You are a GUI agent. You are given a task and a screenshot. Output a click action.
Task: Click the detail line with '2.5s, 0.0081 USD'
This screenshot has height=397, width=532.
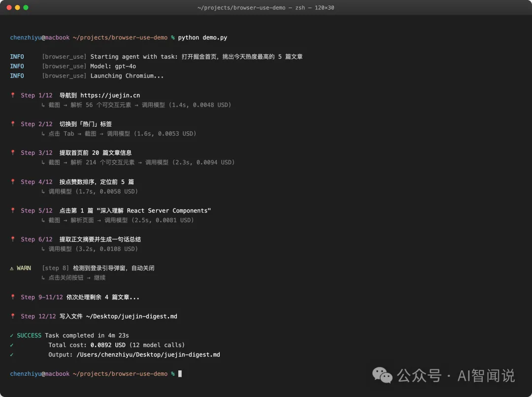click(117, 220)
